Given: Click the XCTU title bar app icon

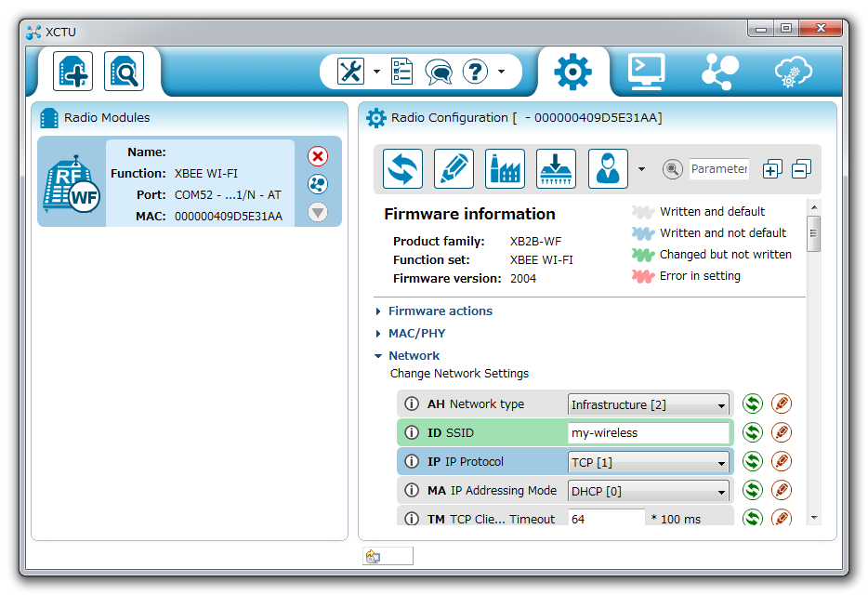Looking at the screenshot, I should [x=33, y=33].
